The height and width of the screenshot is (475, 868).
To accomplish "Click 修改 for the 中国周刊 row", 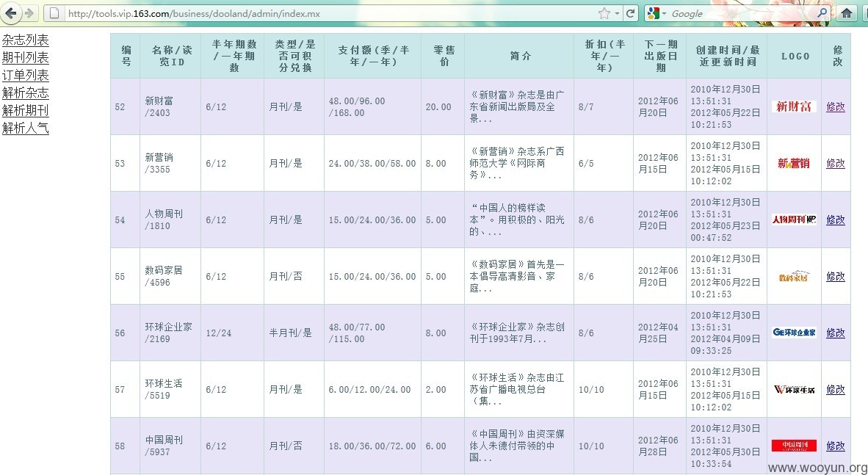I will (x=836, y=445).
